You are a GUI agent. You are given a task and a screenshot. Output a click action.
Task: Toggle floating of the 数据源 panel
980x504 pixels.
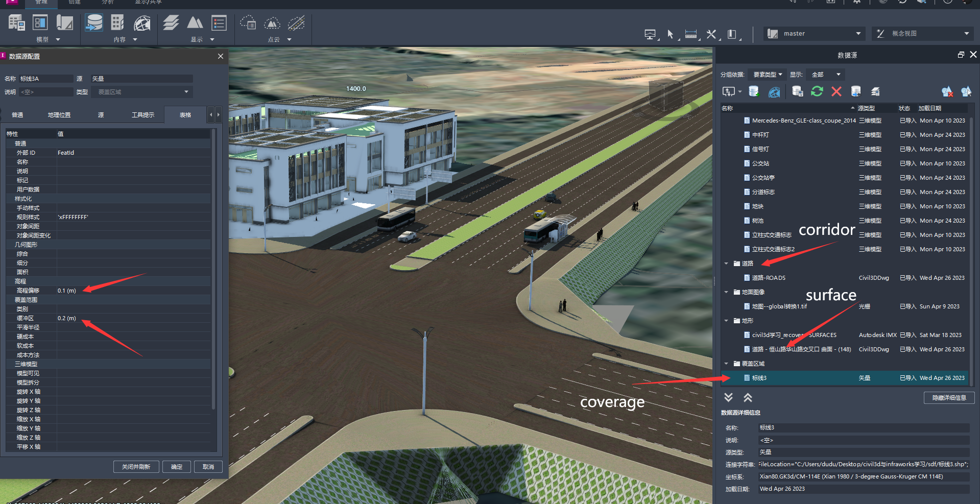[961, 55]
